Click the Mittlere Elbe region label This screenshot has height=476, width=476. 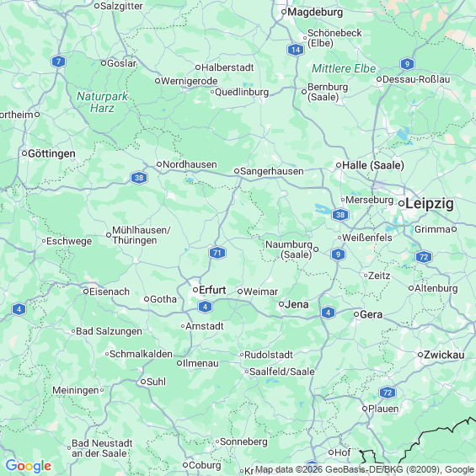pos(344,68)
